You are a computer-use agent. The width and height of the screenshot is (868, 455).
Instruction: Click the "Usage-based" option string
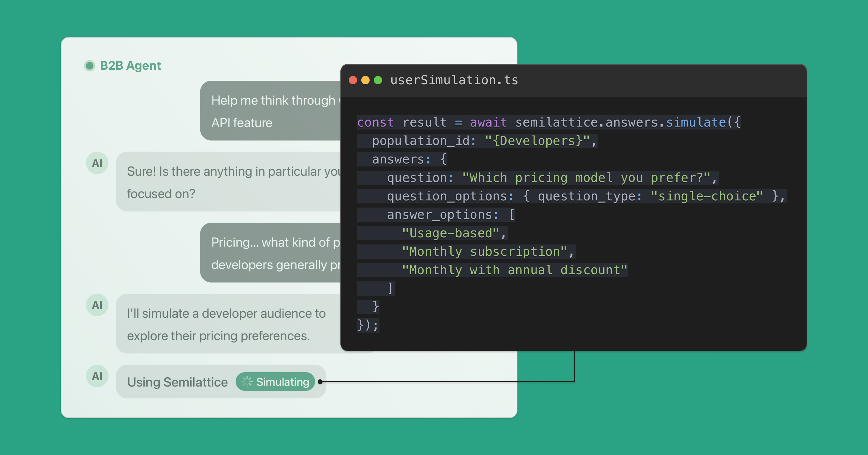[x=451, y=233]
